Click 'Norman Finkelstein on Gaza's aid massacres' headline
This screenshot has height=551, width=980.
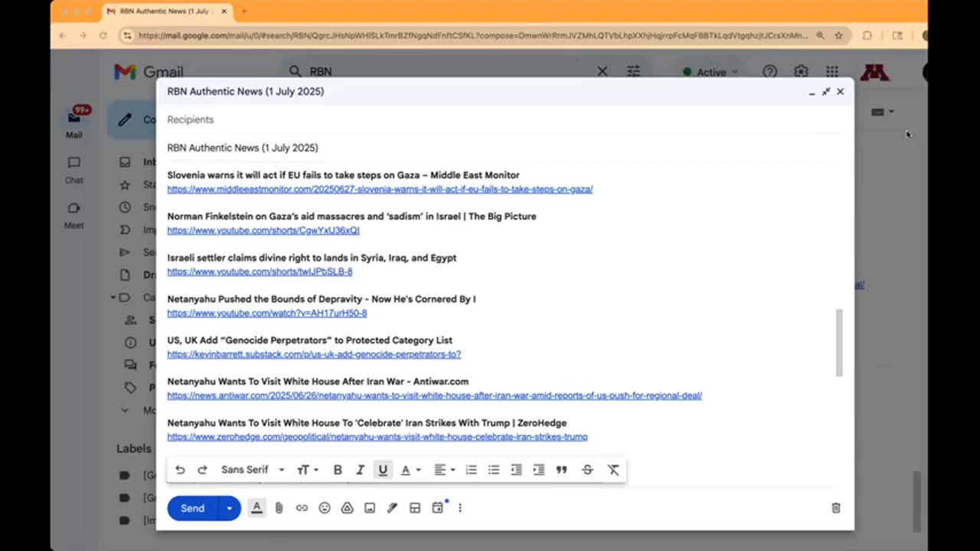tap(351, 217)
